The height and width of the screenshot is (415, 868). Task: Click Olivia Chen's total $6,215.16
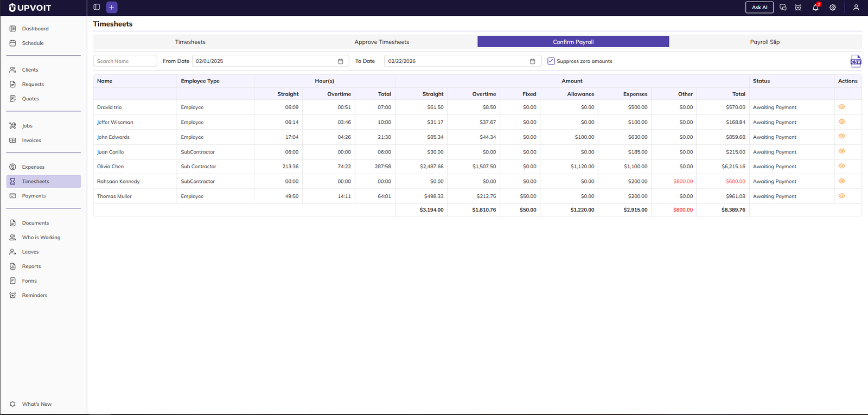733,167
